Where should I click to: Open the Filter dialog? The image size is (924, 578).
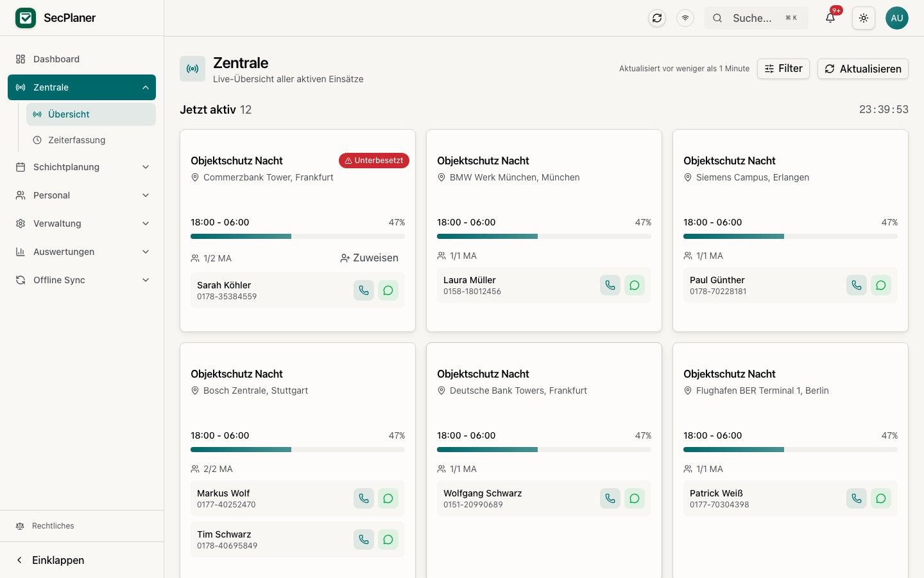click(783, 69)
